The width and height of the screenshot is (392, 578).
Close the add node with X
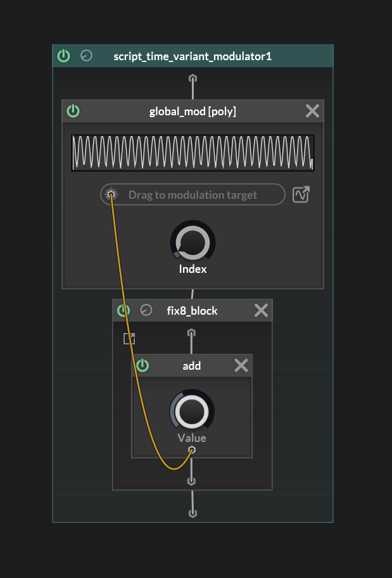click(241, 365)
